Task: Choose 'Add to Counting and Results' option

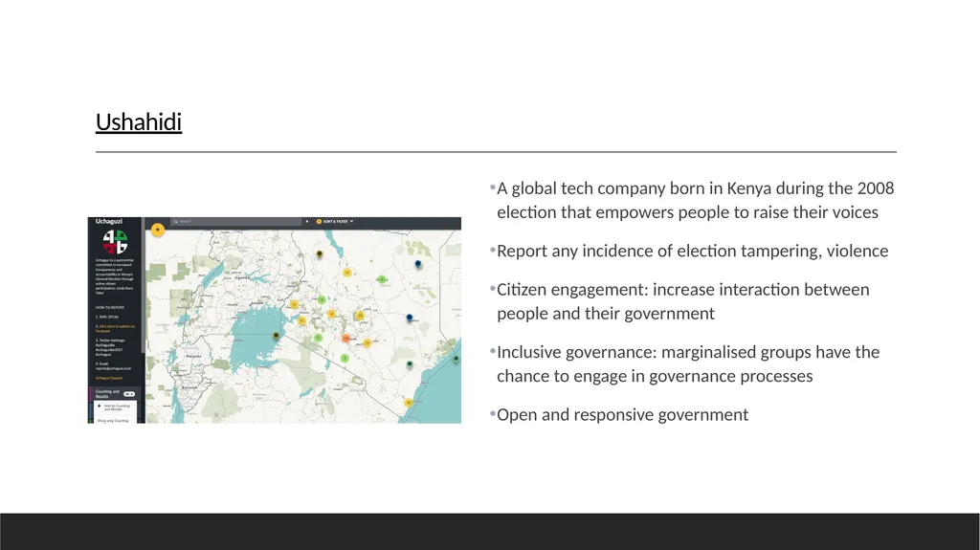Action: point(115,407)
